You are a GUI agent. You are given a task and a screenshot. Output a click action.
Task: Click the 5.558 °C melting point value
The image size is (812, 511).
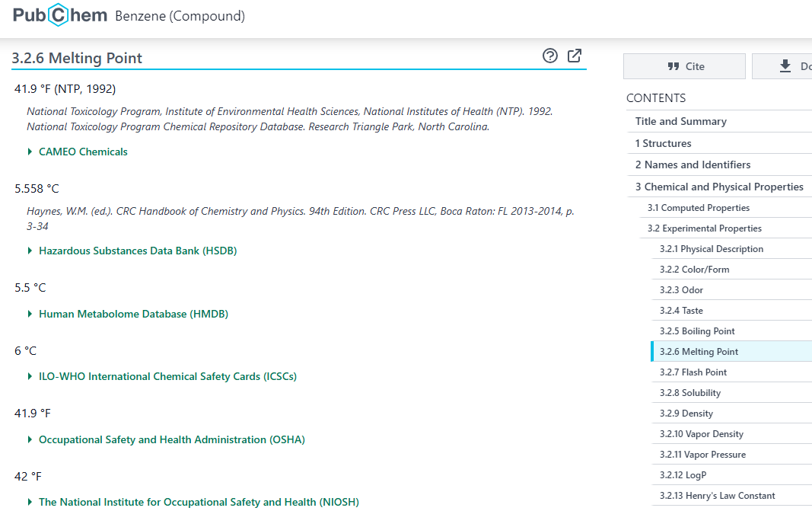37,189
